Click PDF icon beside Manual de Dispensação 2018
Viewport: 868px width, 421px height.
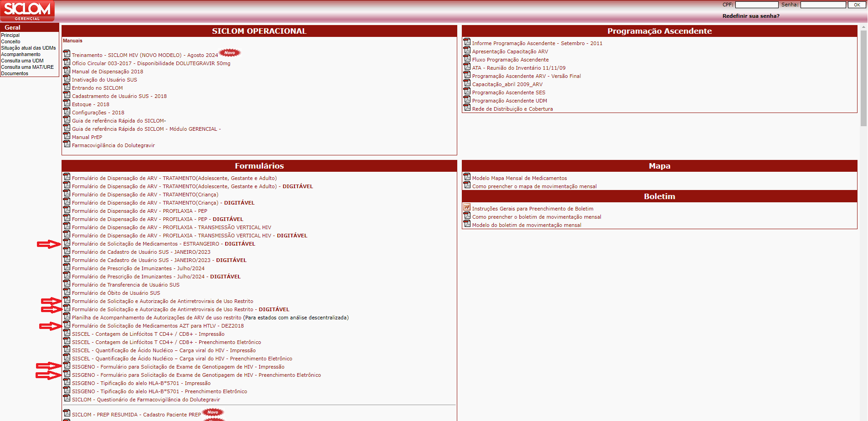[x=67, y=70]
